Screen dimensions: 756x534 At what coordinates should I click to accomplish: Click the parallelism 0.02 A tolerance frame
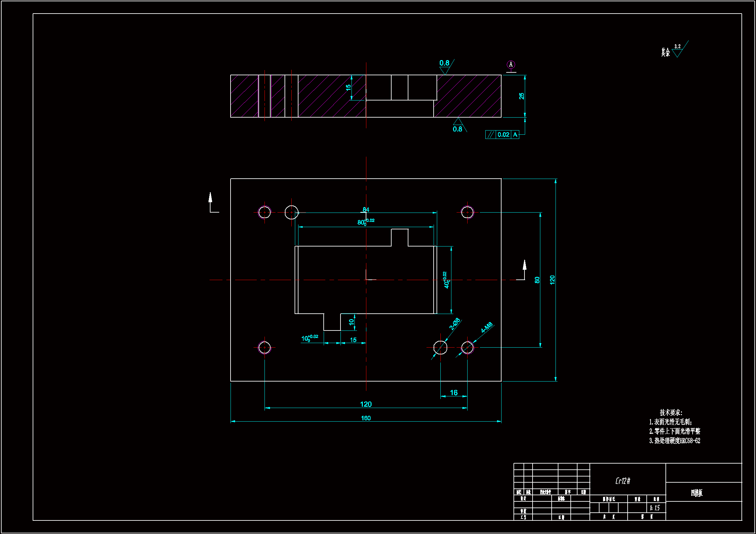point(502,135)
